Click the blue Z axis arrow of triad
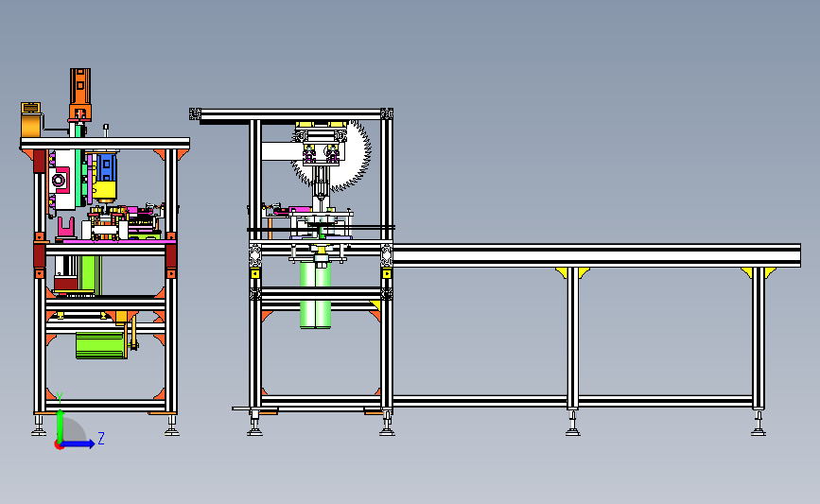The image size is (820, 504). tap(79, 444)
